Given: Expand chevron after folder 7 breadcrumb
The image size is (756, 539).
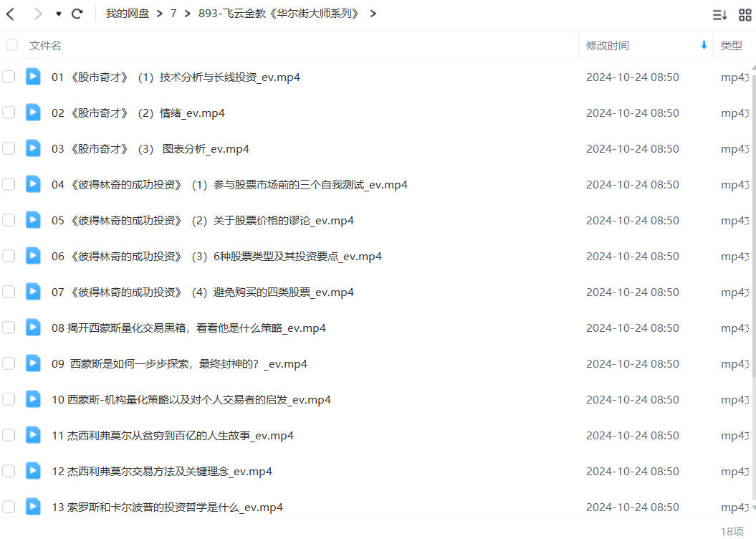Looking at the screenshot, I should [188, 14].
